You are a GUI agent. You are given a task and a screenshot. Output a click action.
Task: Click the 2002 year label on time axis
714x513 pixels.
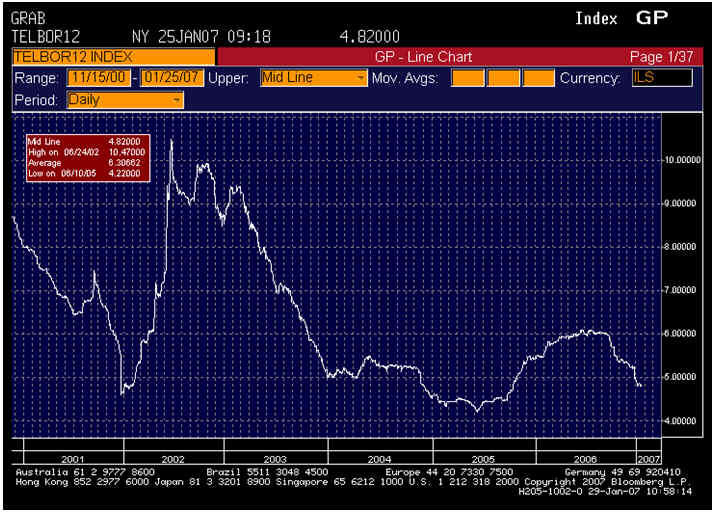(171, 458)
